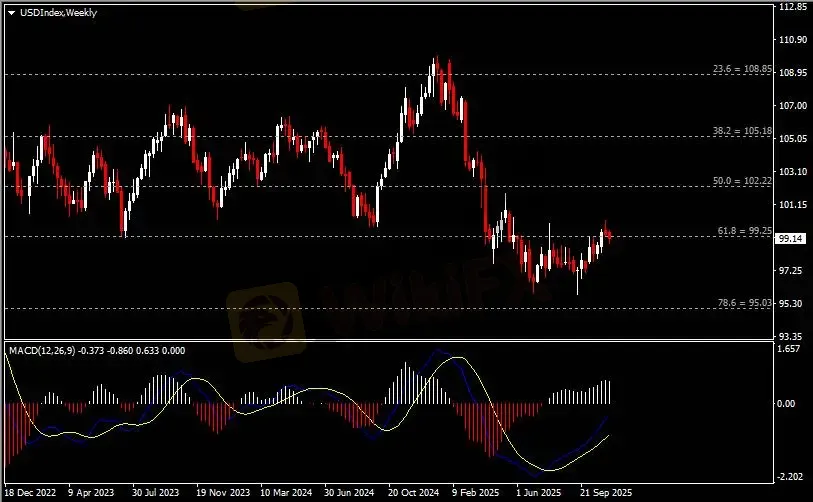Click the 93.35 value on price axis
This screenshot has height=502, width=813.
click(792, 336)
